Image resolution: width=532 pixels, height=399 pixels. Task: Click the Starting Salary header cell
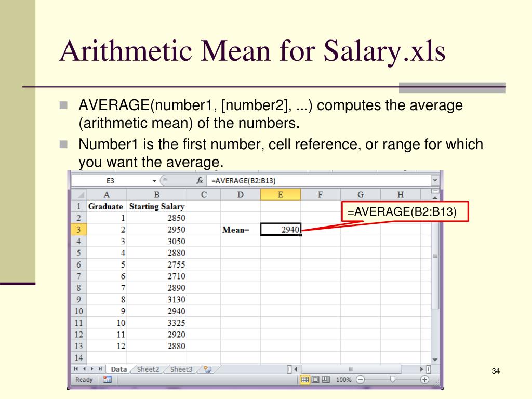[157, 206]
